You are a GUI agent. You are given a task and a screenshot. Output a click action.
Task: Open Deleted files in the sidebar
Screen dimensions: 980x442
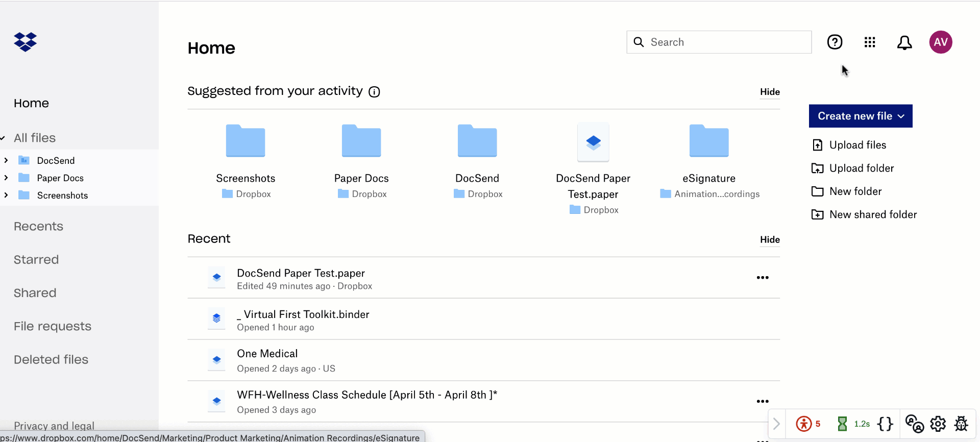click(x=51, y=359)
